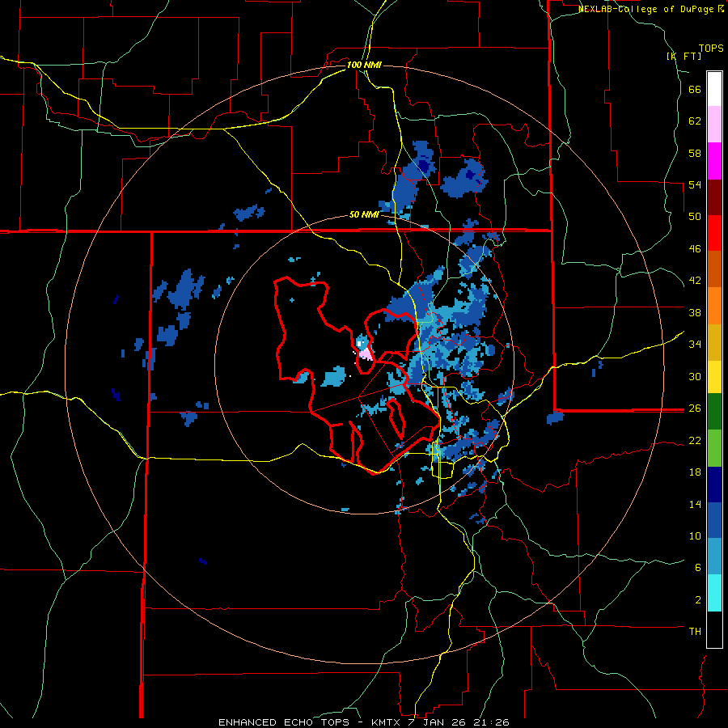This screenshot has height=728, width=728.
Task: Click the bright red legend swatch
Action: [x=714, y=233]
